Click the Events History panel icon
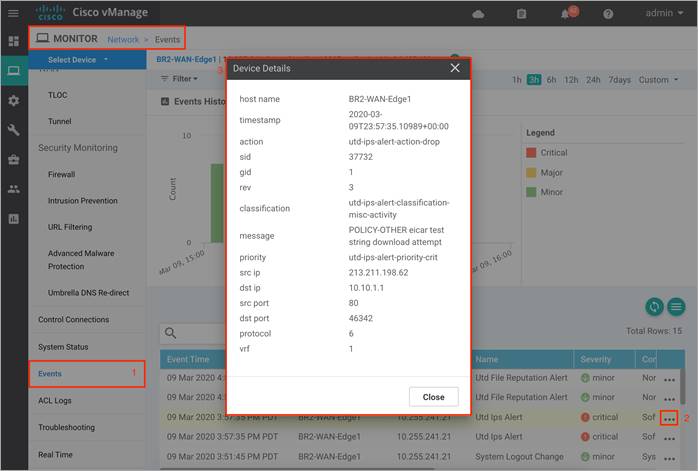The width and height of the screenshot is (698, 471). coord(165,102)
